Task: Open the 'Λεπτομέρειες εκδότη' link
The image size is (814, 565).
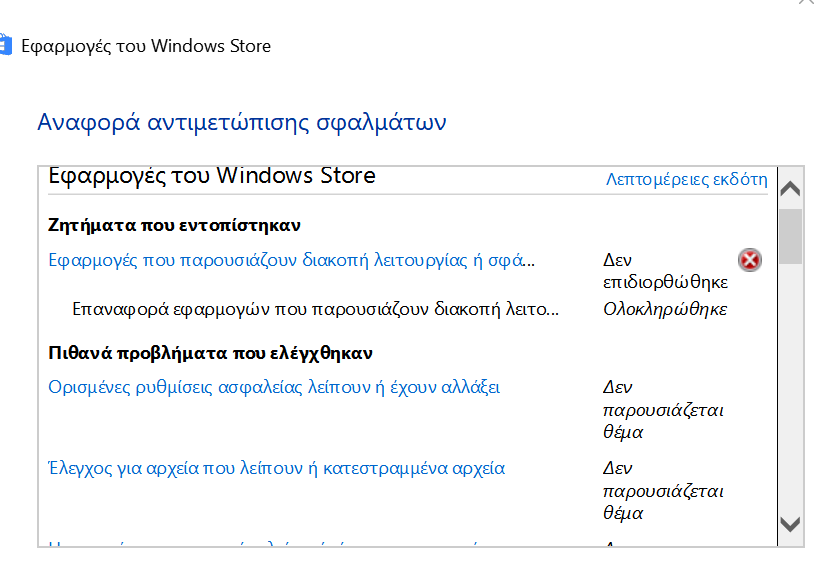Action: click(686, 179)
